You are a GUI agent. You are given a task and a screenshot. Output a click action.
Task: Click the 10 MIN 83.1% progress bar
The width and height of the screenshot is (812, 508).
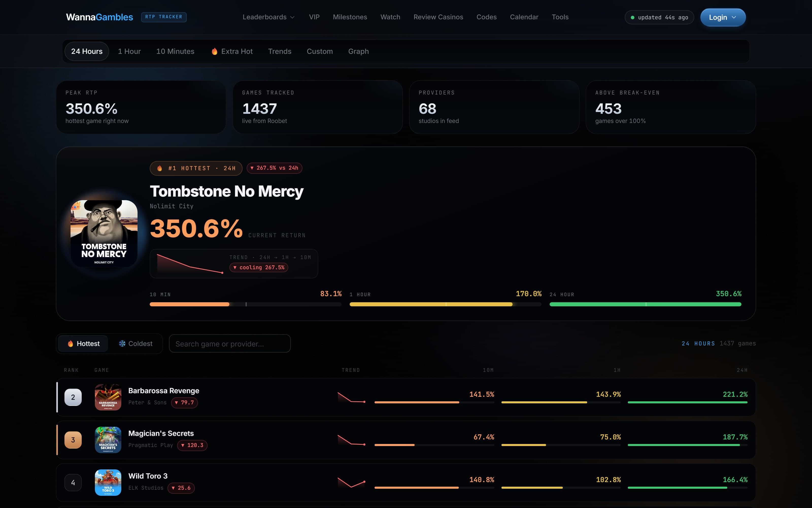(246, 304)
